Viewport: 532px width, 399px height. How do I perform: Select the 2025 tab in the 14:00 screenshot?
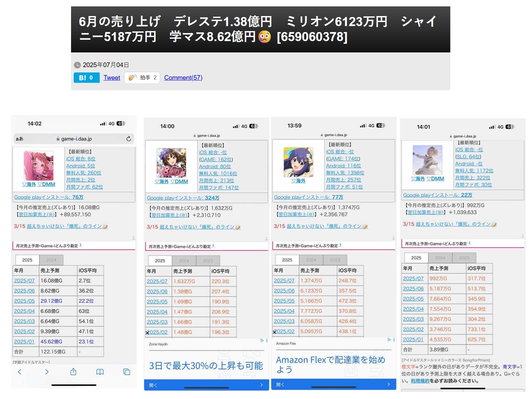pyautogui.click(x=160, y=260)
